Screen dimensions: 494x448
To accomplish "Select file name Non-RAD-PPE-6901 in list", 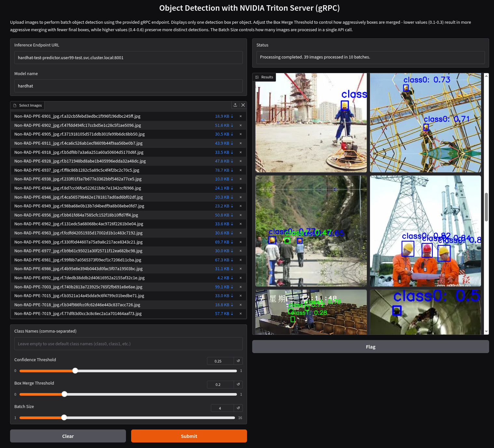I will click(x=77, y=116).
